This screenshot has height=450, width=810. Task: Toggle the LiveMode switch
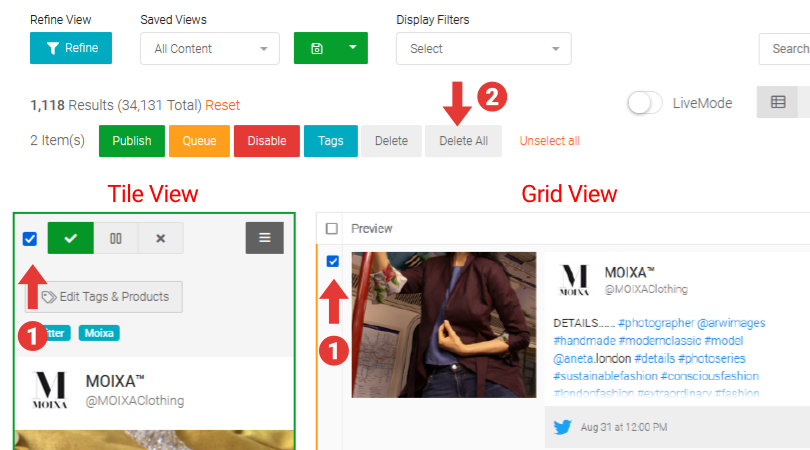point(646,103)
